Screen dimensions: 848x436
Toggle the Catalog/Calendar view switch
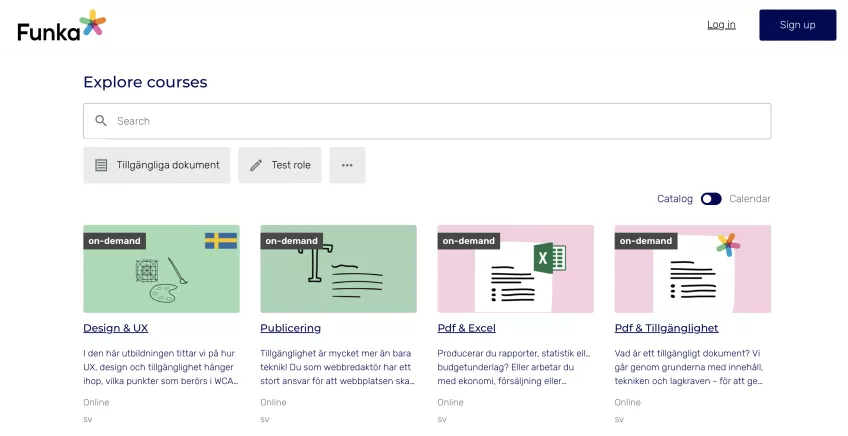coord(711,199)
